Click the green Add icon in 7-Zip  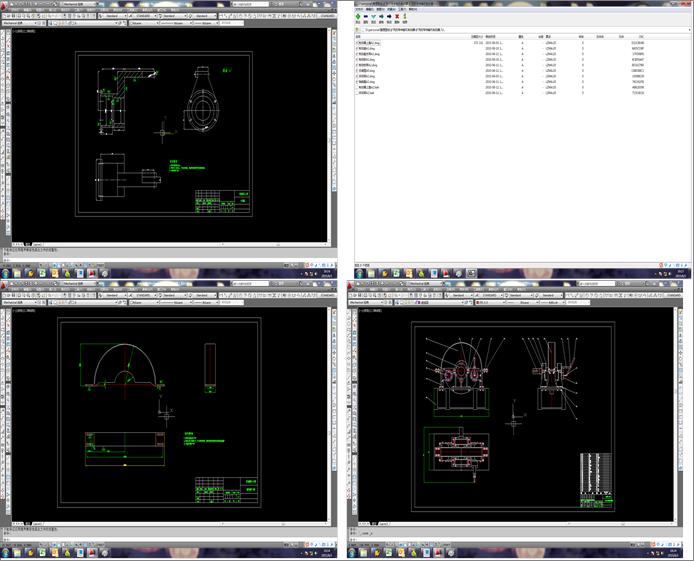click(x=359, y=15)
